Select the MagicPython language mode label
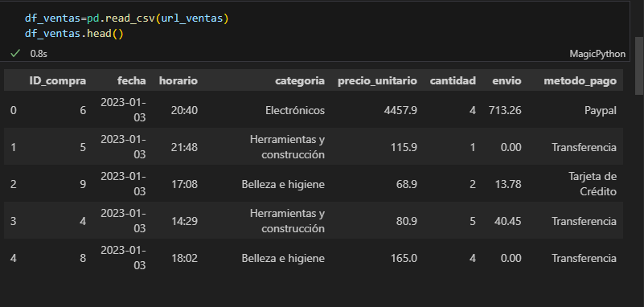The height and width of the screenshot is (307, 644). tap(597, 54)
